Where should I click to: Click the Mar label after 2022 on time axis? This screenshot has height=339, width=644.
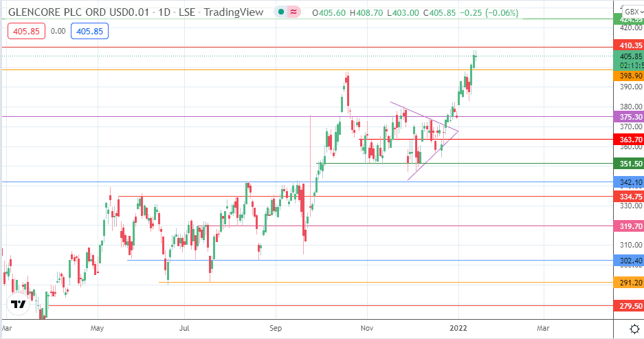coord(543,328)
